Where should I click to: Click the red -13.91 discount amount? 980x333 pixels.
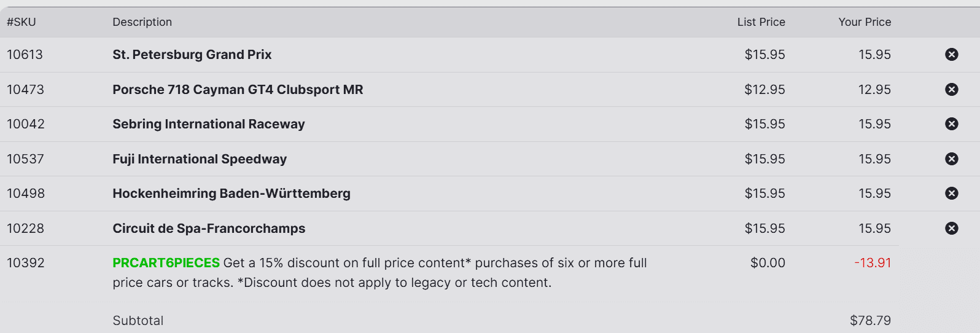[x=873, y=263]
